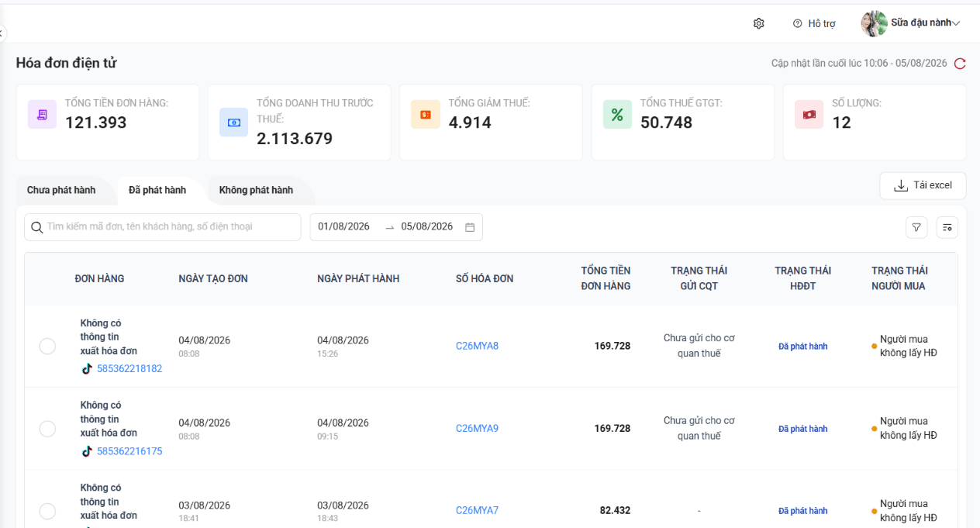Screen dimensions: 980x528
Task: Click the TikTok icon beside order 585362218182
Action: pyautogui.click(x=87, y=369)
